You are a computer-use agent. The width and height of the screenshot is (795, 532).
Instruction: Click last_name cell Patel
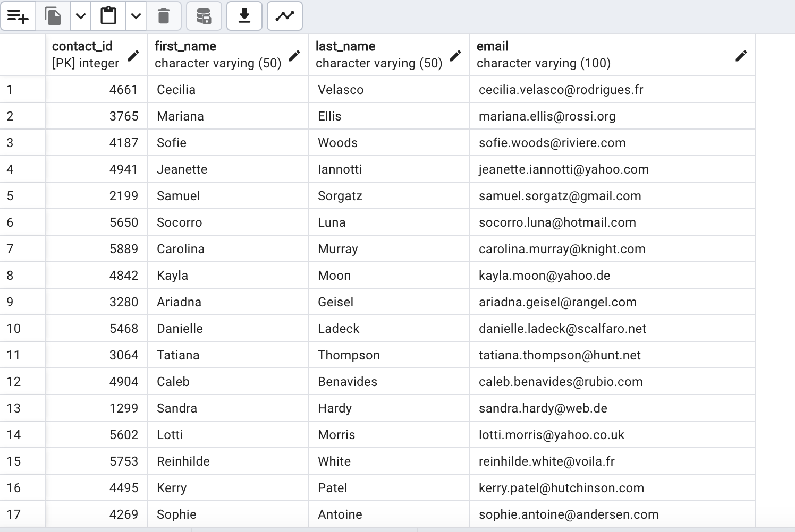pyautogui.click(x=390, y=488)
